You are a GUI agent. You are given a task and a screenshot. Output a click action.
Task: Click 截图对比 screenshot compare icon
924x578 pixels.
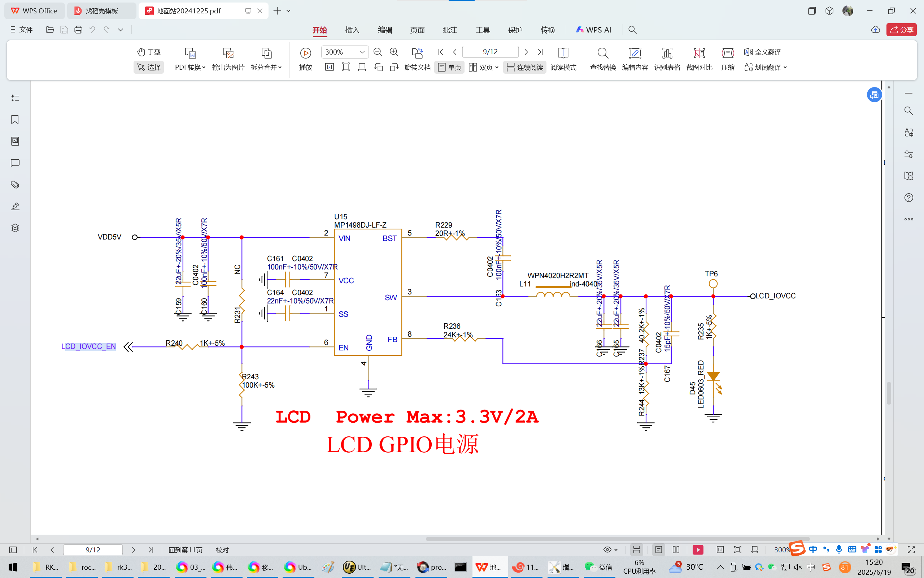point(699,53)
